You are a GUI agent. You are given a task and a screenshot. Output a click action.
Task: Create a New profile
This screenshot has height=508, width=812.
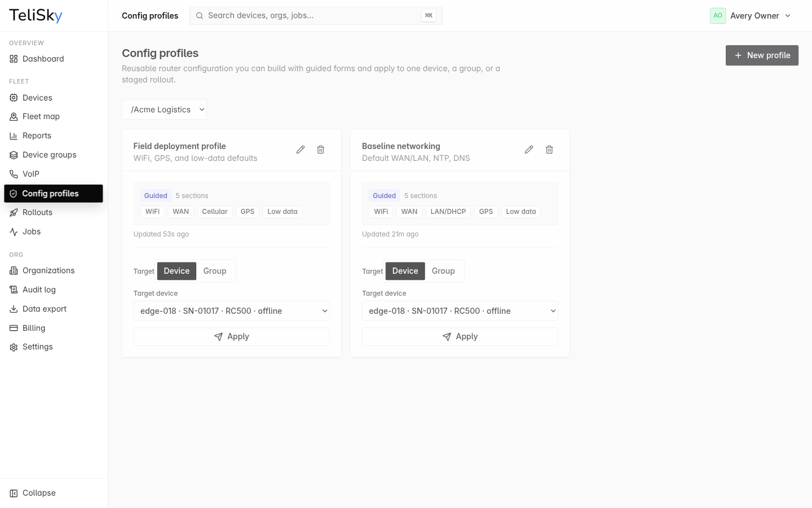tap(762, 55)
